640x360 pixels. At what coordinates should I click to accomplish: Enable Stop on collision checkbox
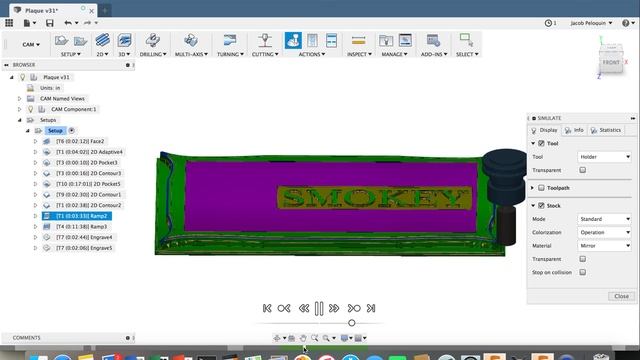(x=582, y=272)
